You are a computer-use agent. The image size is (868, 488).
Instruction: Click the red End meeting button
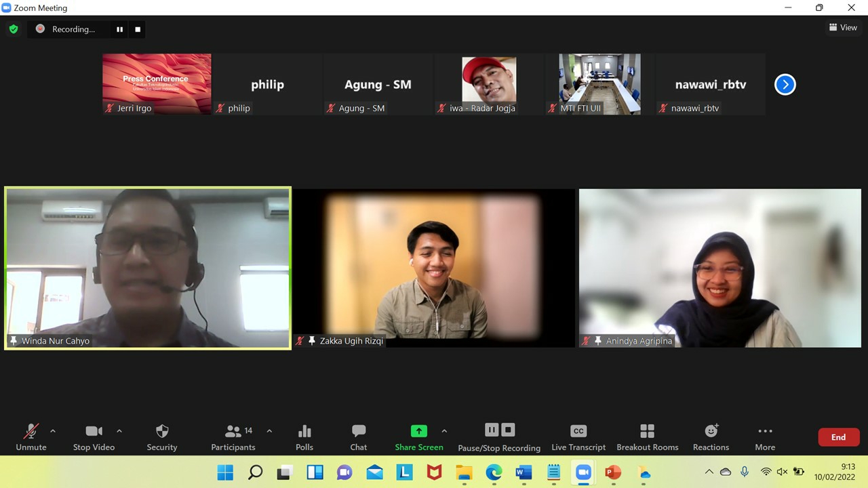(838, 437)
